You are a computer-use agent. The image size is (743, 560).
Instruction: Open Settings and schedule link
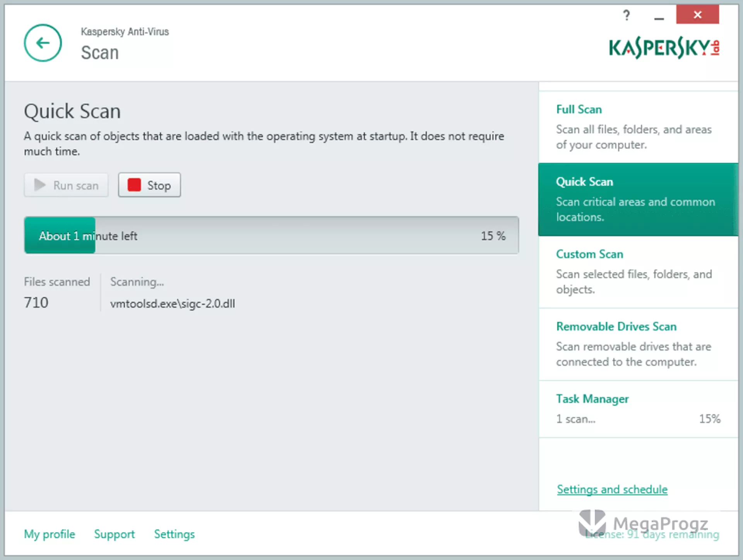pos(612,490)
